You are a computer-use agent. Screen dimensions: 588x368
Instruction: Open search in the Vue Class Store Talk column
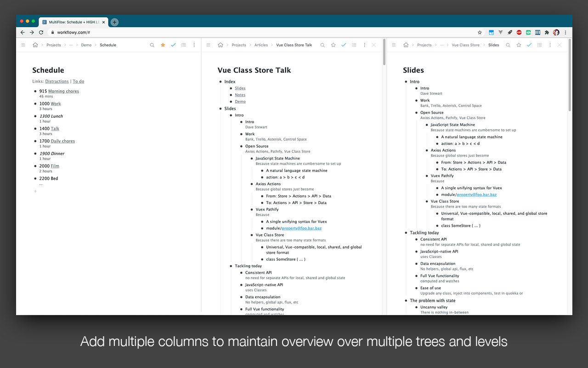pyautogui.click(x=322, y=45)
